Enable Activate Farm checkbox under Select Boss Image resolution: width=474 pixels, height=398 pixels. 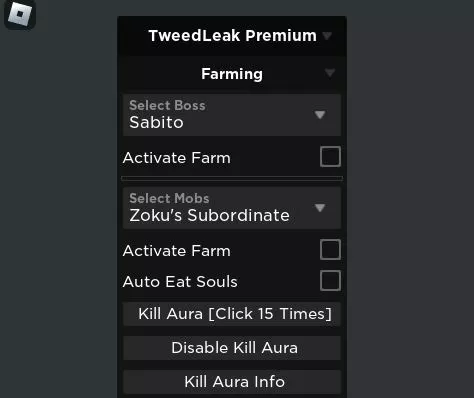click(x=330, y=156)
